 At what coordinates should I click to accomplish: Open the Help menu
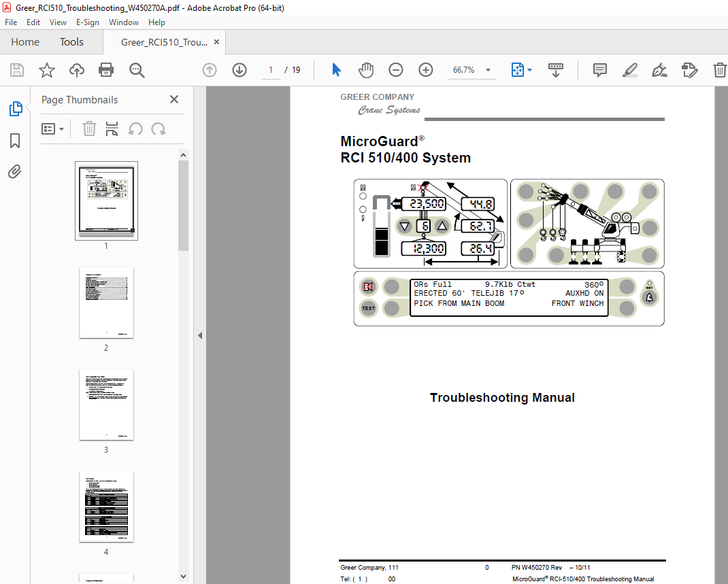[156, 22]
